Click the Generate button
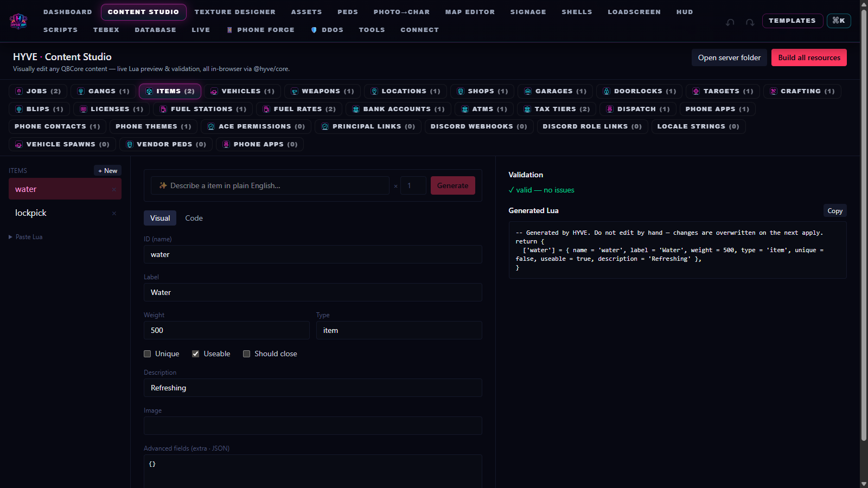This screenshot has width=868, height=488. [x=452, y=185]
